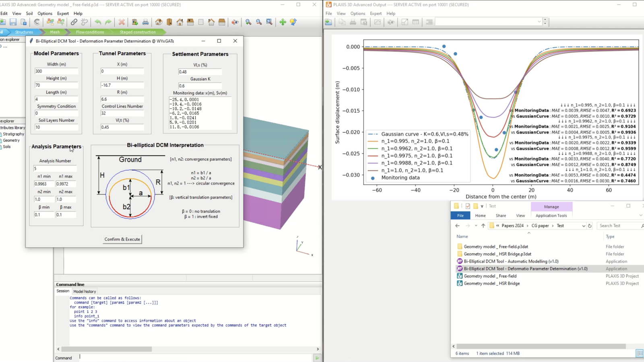Click the Papers 2024 breadcrumb
Screen dimensions: 644x362
coord(512,226)
